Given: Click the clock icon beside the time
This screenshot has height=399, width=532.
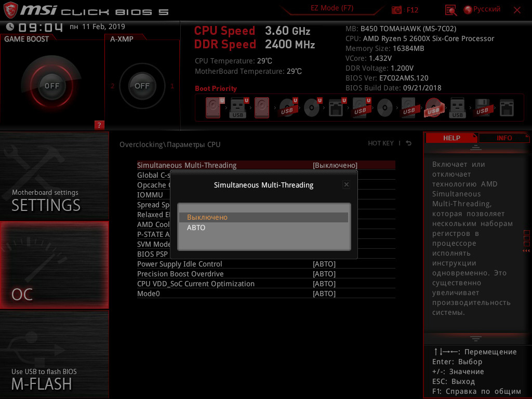Looking at the screenshot, I should tap(10, 26).
